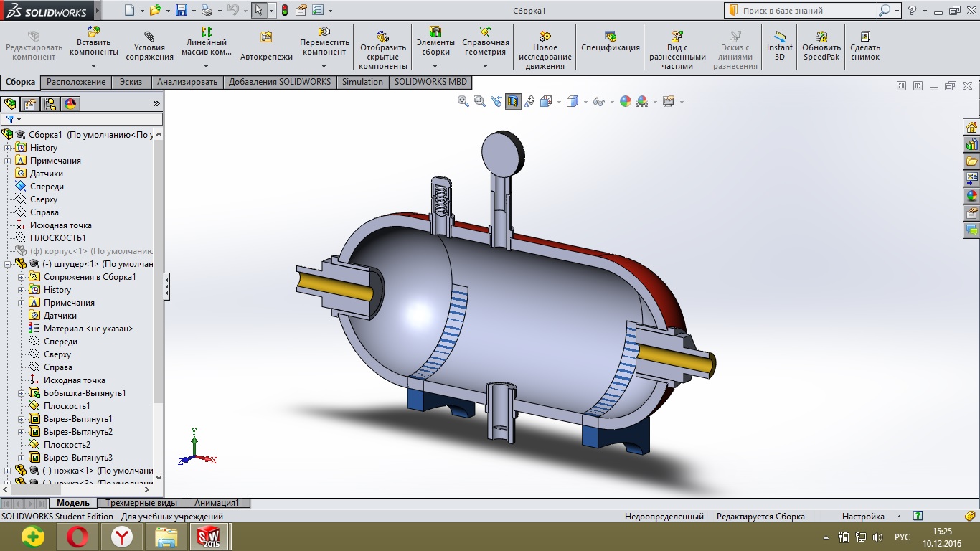Click Отобразить скрытые компоненты

pyautogui.click(x=383, y=50)
